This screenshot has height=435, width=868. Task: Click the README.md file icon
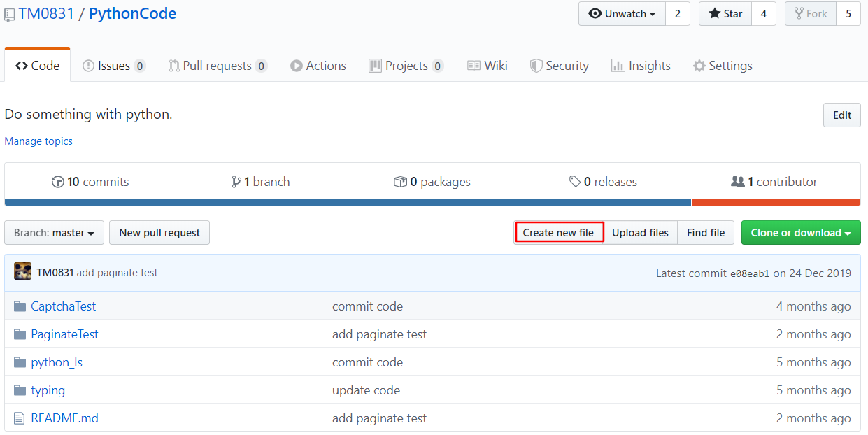pos(20,418)
